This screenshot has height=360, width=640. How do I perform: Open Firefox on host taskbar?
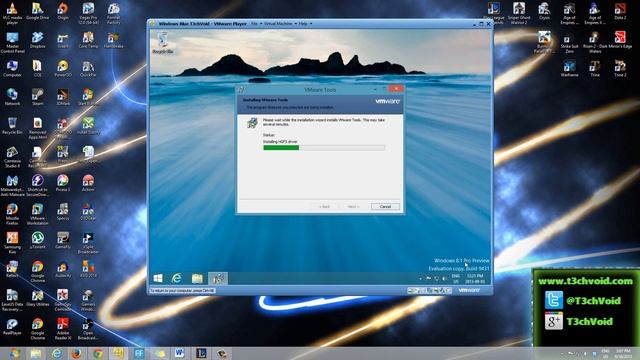point(77,353)
